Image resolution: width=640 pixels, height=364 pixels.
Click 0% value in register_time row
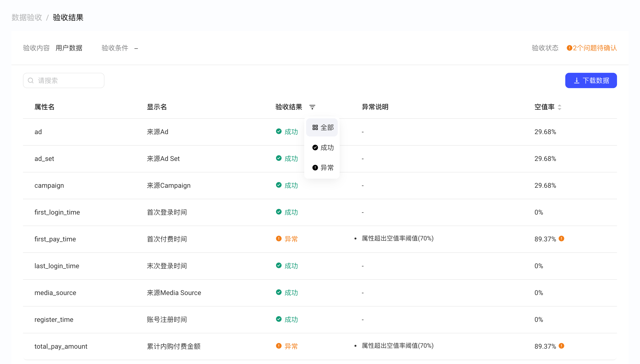(x=539, y=319)
